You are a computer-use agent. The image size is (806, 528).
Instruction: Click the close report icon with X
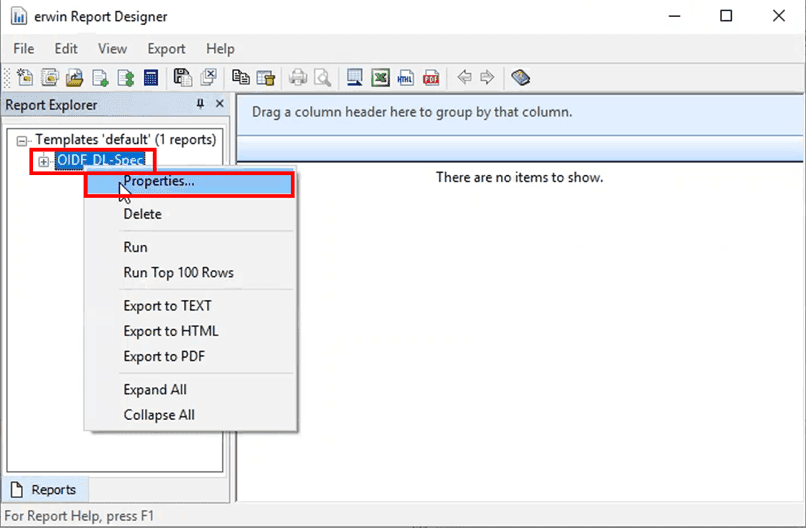pos(209,78)
